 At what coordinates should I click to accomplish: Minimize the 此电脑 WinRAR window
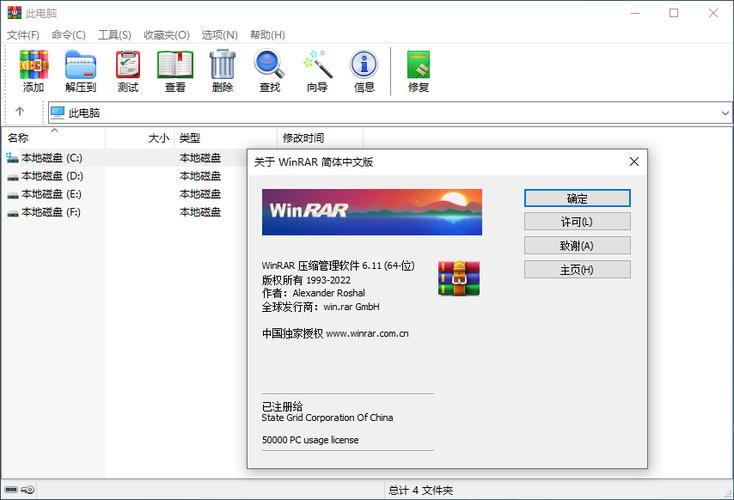point(635,13)
